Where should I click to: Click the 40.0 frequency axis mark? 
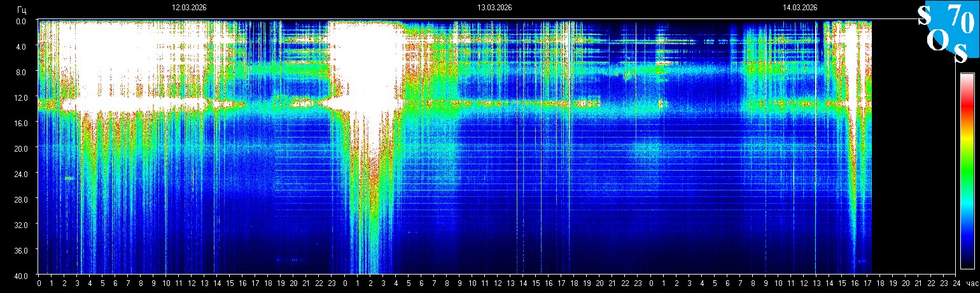click(22, 275)
